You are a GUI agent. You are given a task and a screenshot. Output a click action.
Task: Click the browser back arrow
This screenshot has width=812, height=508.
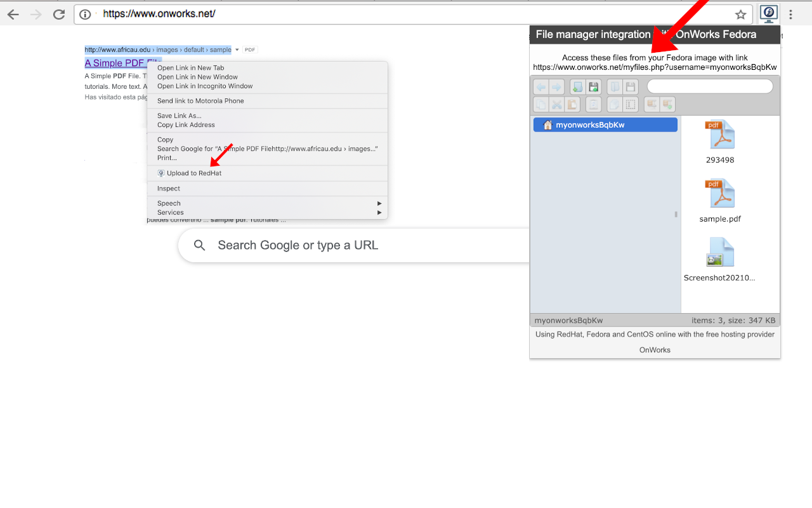pos(13,14)
